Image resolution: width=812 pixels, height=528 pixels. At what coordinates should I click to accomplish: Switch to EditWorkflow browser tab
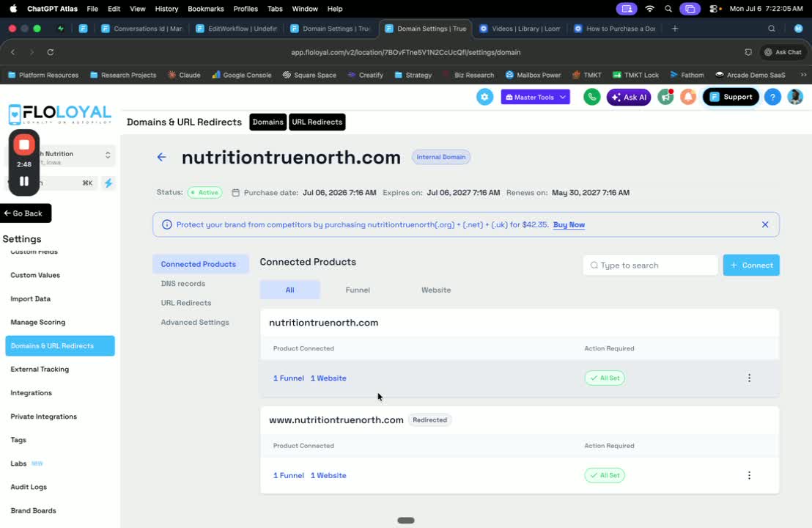click(237, 29)
